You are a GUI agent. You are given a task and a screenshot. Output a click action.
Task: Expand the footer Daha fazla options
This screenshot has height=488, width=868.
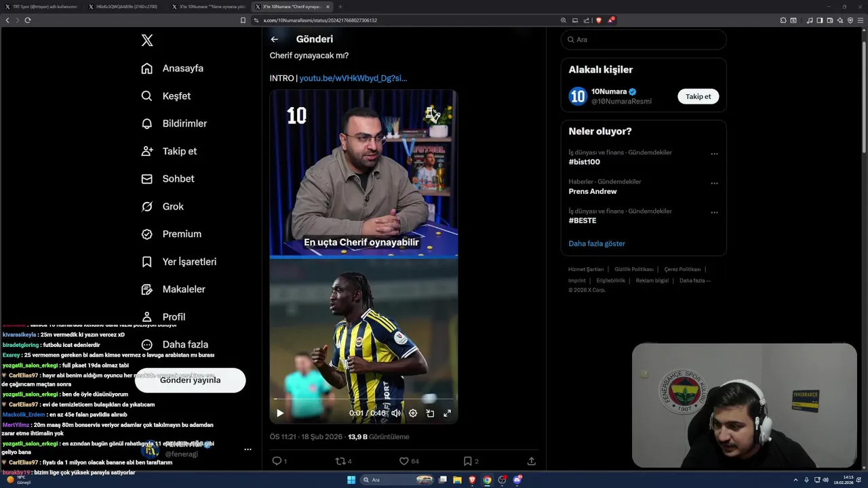(x=695, y=281)
